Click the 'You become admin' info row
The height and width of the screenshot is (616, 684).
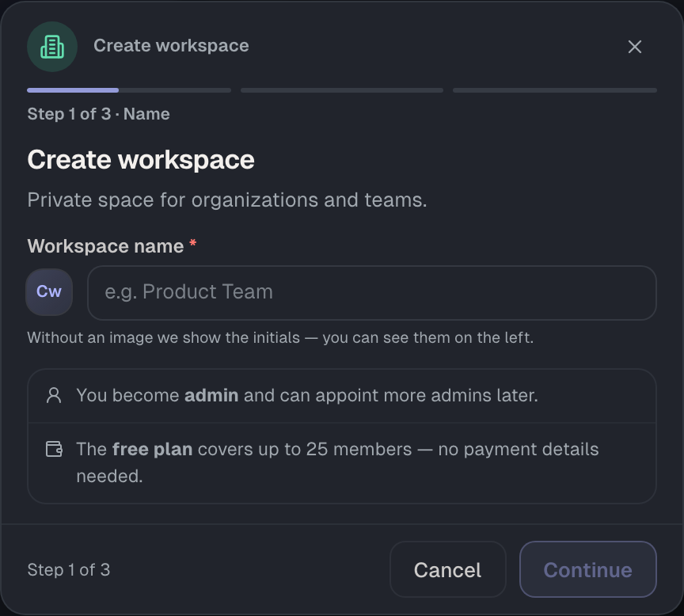(342, 396)
